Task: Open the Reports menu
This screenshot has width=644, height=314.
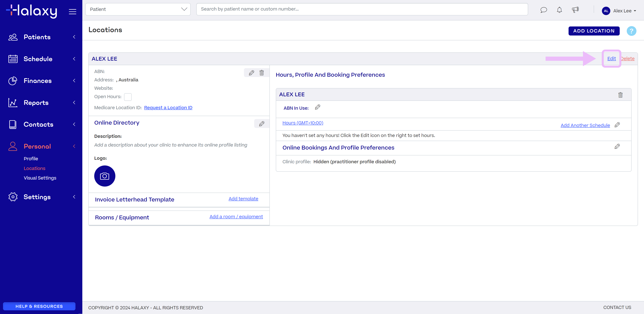Action: point(36,103)
